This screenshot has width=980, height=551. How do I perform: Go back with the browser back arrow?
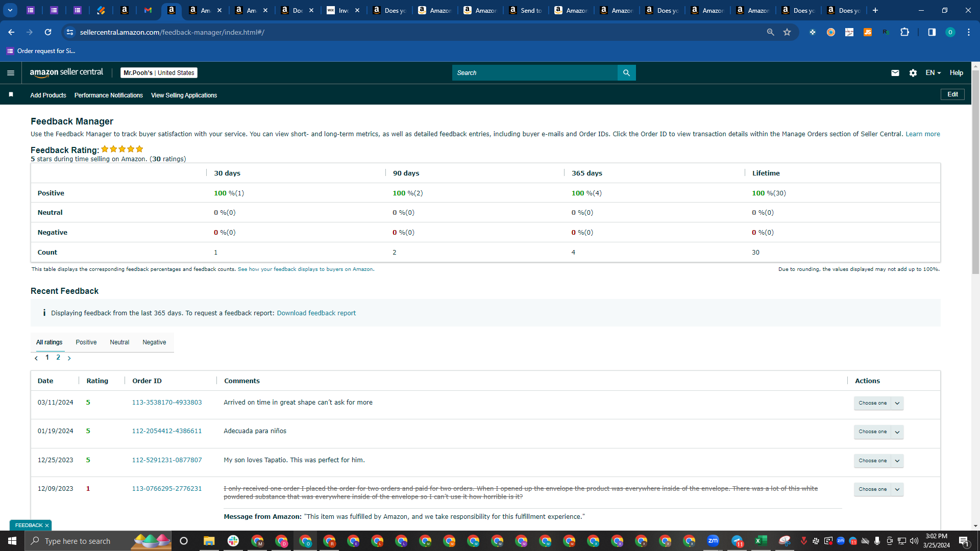(11, 32)
